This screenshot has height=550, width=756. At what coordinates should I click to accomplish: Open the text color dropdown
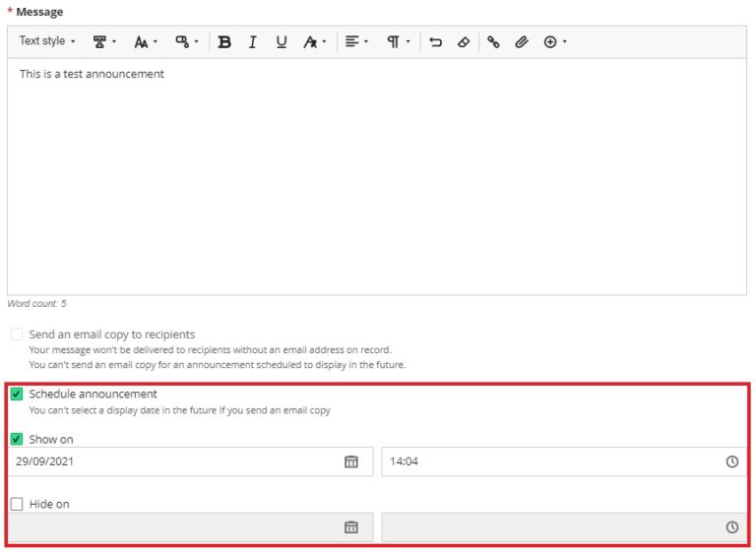pos(314,42)
